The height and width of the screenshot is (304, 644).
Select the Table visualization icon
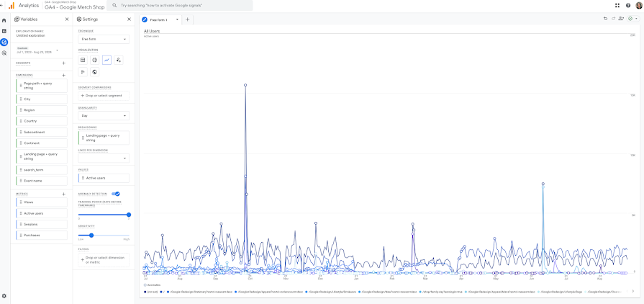[83, 60]
